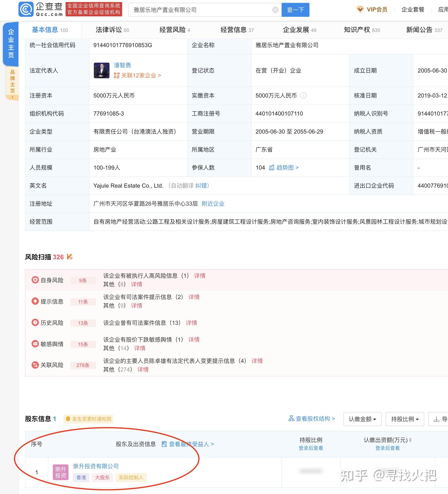Switch to the 企业发展 tab
448x494 pixels.
point(300,30)
